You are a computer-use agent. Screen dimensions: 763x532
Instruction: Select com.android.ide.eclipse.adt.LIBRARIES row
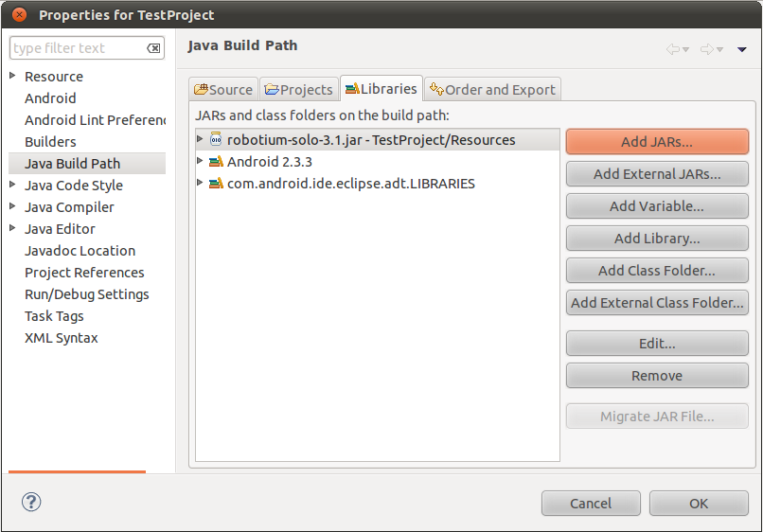(x=378, y=184)
